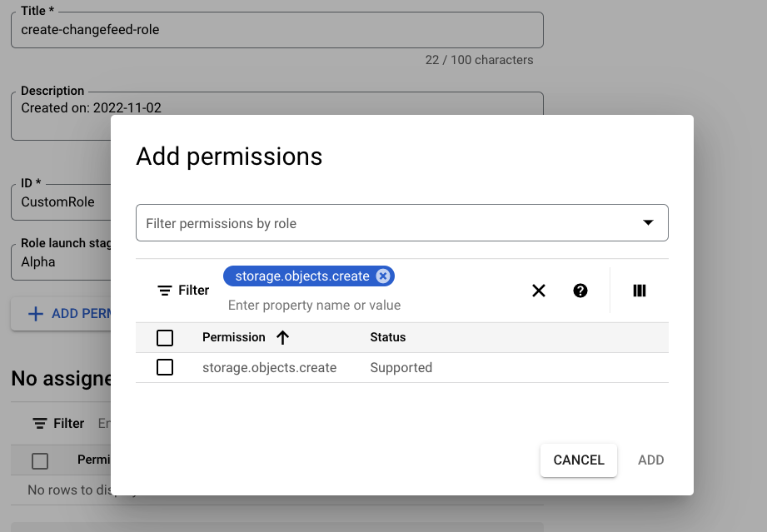Remove the storage.objects.create filter chip
Image resolution: width=767 pixels, height=532 pixels.
[x=382, y=276]
